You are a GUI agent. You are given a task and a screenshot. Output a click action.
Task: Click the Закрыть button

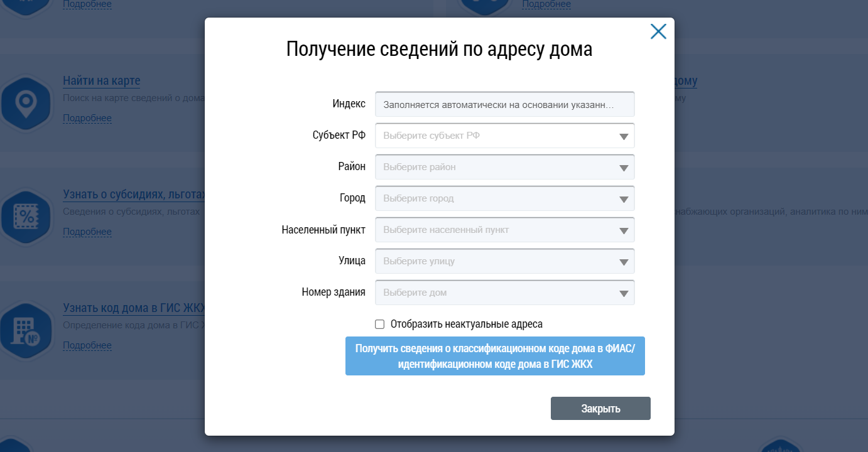[600, 408]
